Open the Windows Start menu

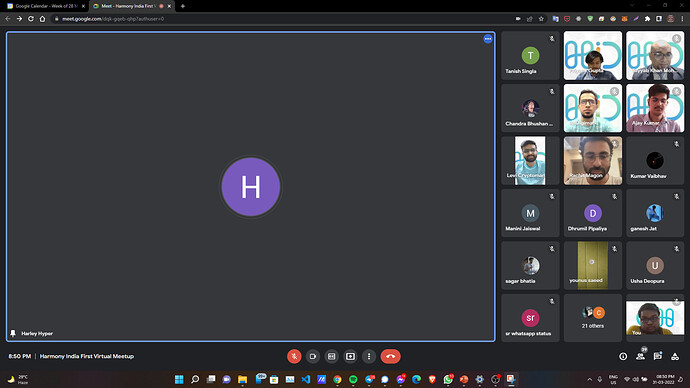179,380
